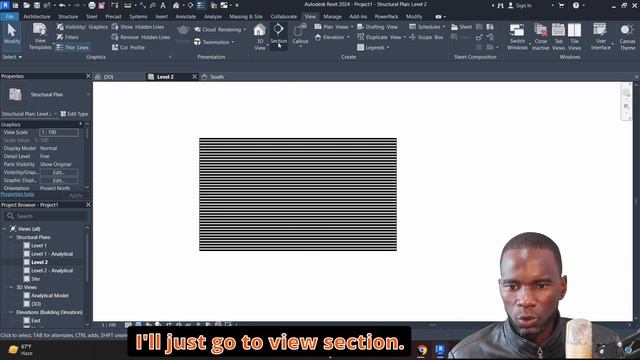Switch to Structure ribbon tab
Image resolution: width=640 pixels, height=360 pixels.
pyautogui.click(x=68, y=17)
